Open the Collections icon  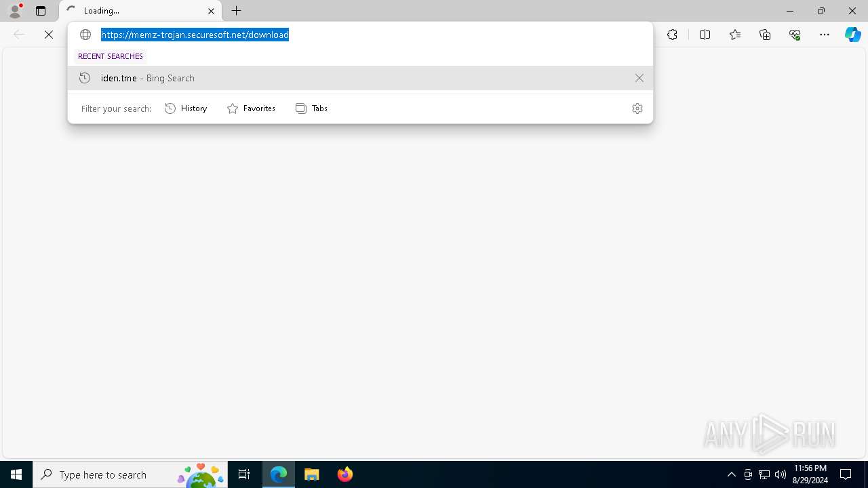click(x=765, y=35)
